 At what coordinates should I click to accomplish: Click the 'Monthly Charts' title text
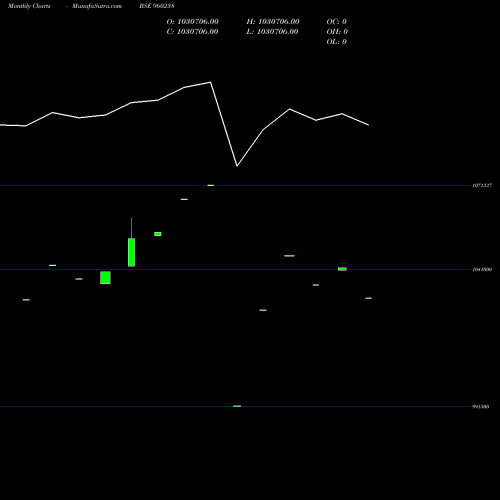click(x=29, y=6)
